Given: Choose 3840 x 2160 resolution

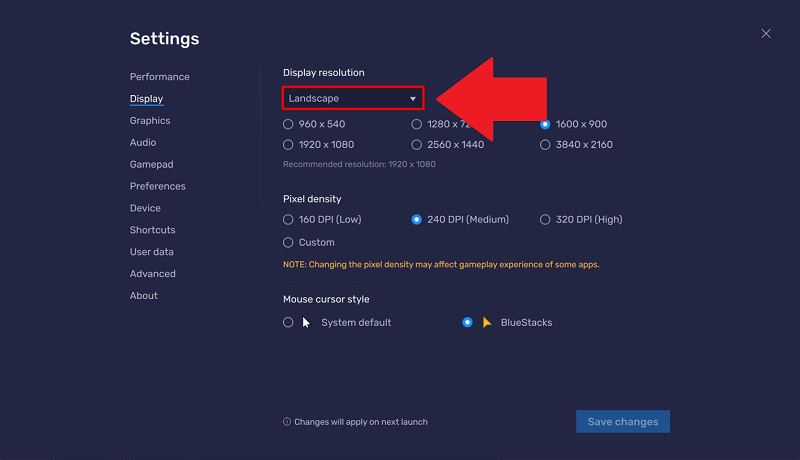Looking at the screenshot, I should point(545,145).
